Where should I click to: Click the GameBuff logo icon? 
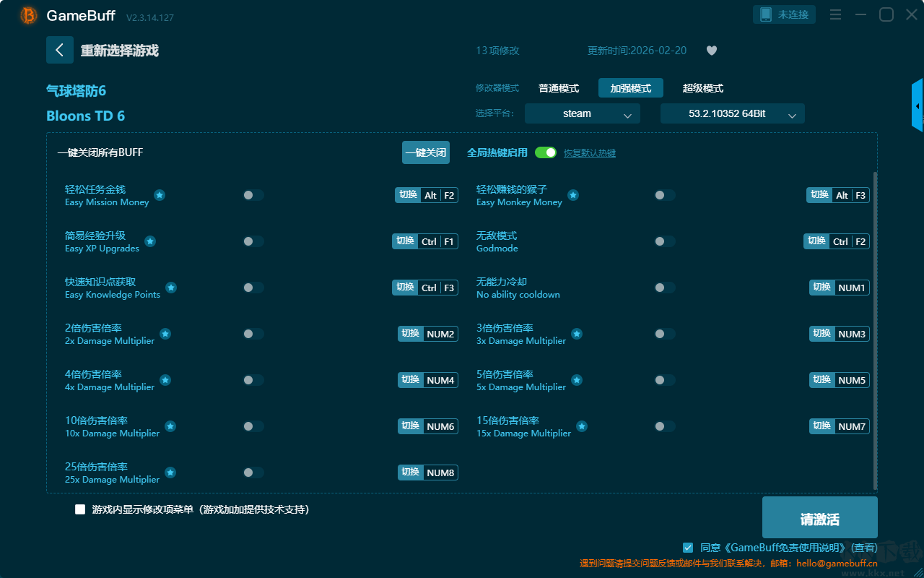click(x=28, y=15)
